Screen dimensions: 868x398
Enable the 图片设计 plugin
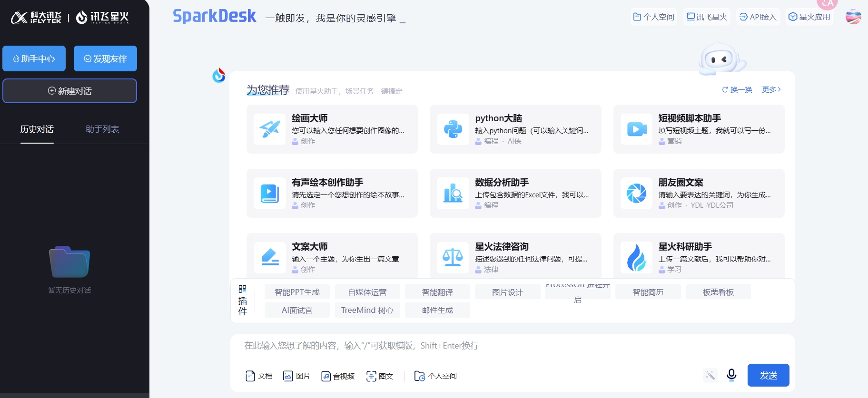(x=508, y=292)
